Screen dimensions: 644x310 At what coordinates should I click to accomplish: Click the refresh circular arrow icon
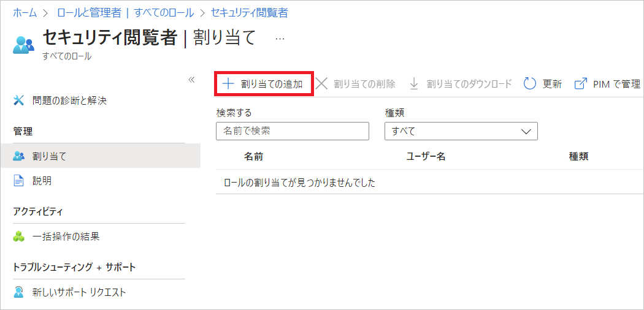coord(531,84)
